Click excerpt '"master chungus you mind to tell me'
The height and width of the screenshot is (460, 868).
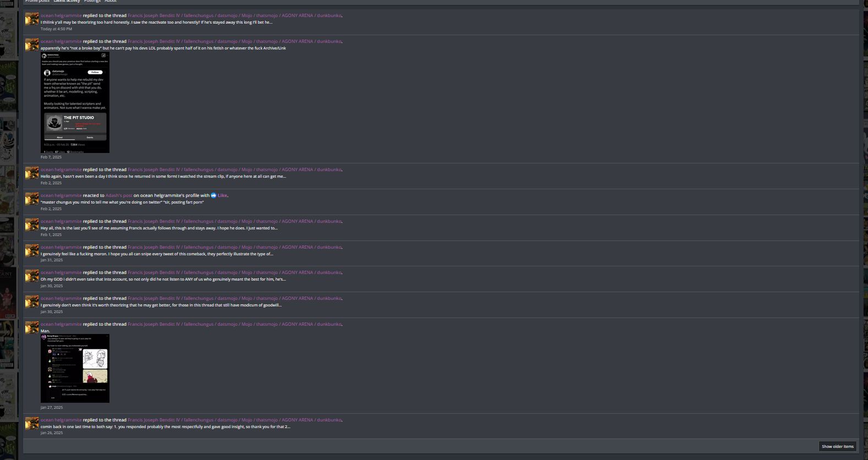point(122,202)
